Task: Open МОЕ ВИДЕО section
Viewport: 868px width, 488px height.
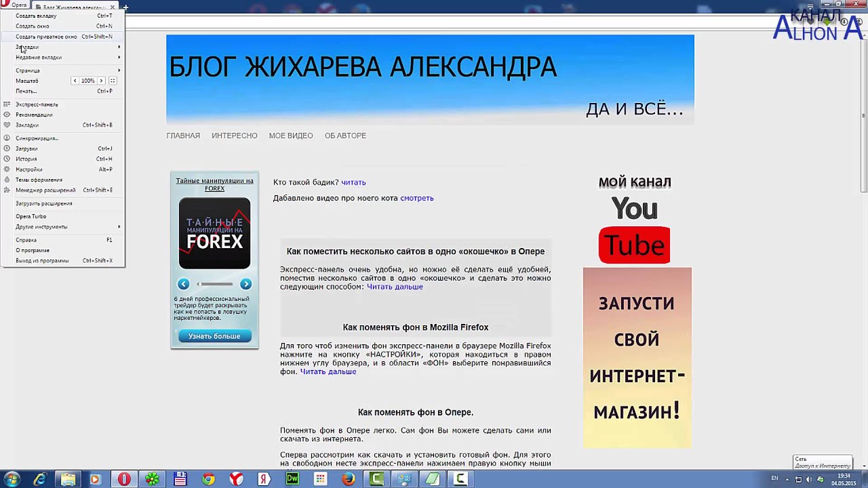Action: pos(291,136)
